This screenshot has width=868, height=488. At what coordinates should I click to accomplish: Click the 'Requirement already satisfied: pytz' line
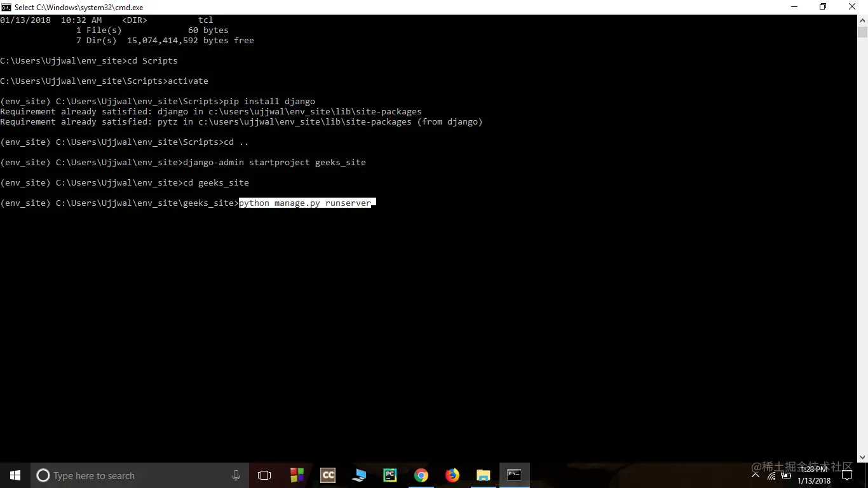click(x=241, y=121)
